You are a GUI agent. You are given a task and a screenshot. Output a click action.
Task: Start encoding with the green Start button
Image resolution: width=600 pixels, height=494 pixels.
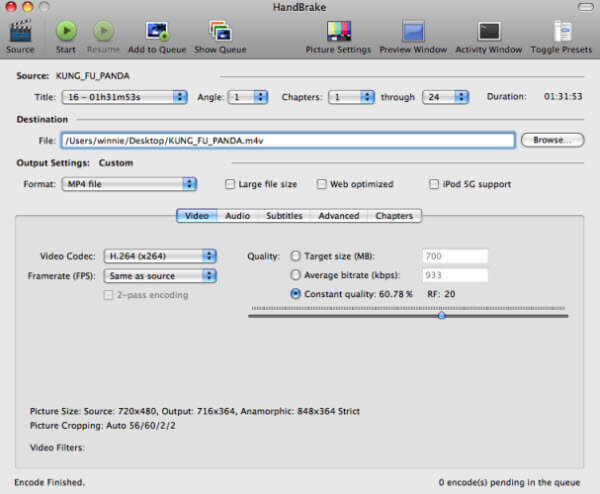tap(66, 31)
